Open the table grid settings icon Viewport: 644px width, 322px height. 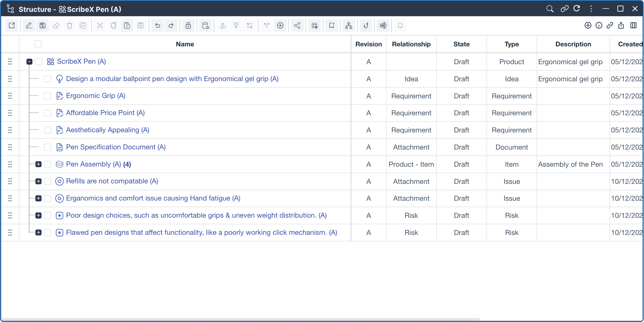(x=315, y=26)
